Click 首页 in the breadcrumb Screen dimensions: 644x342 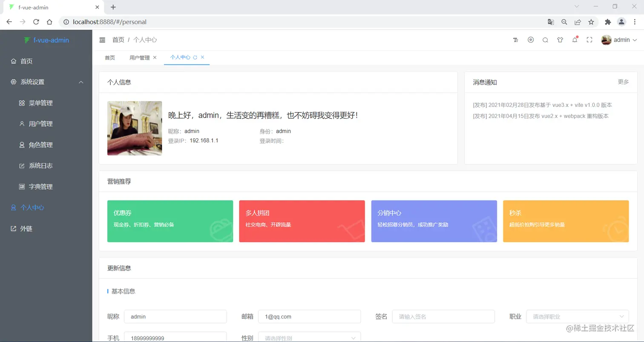tap(118, 40)
